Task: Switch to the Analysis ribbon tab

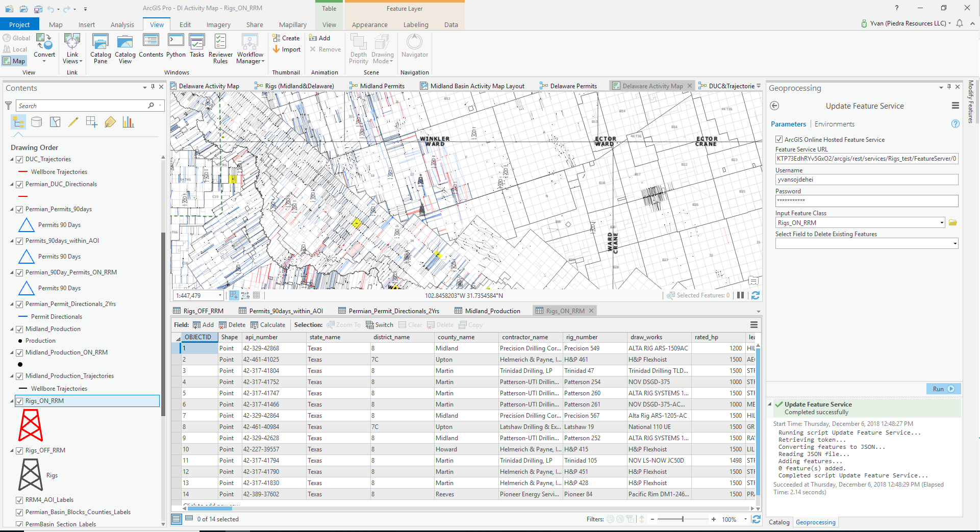Action: click(122, 24)
